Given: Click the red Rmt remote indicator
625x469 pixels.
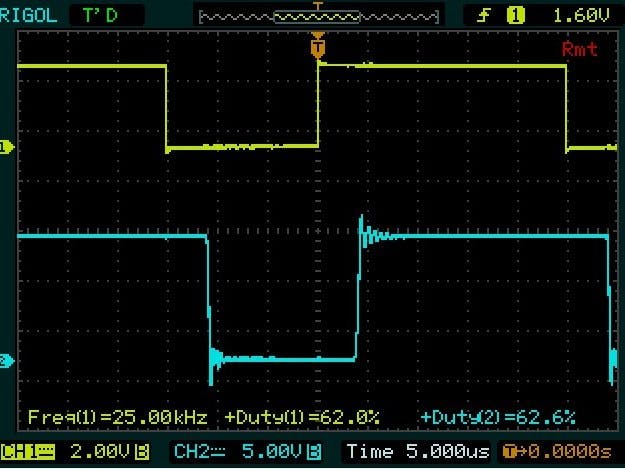Looking at the screenshot, I should (580, 49).
